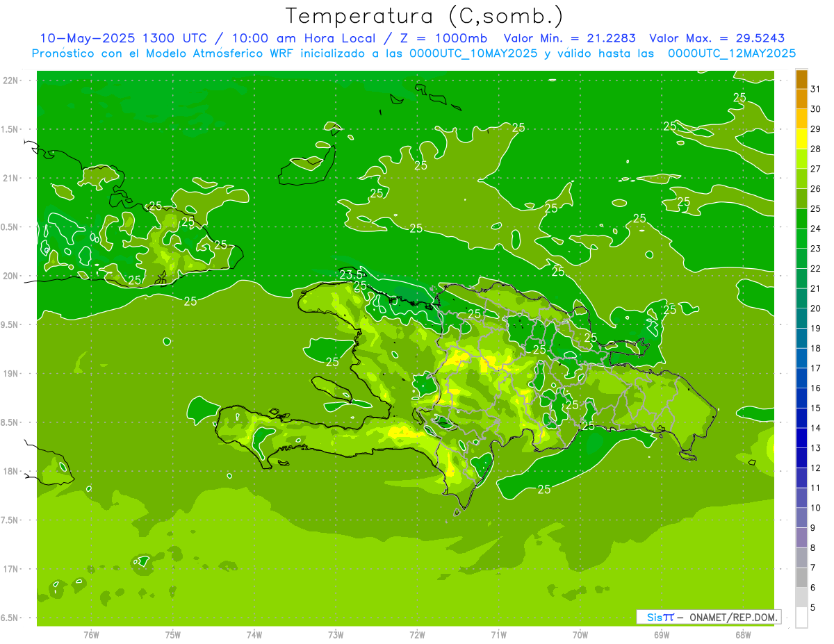Click the '72W' longitude label

[417, 634]
